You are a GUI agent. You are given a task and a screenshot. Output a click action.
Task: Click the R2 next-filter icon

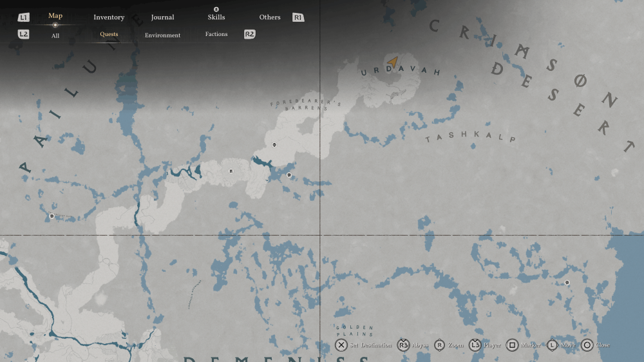[250, 34]
